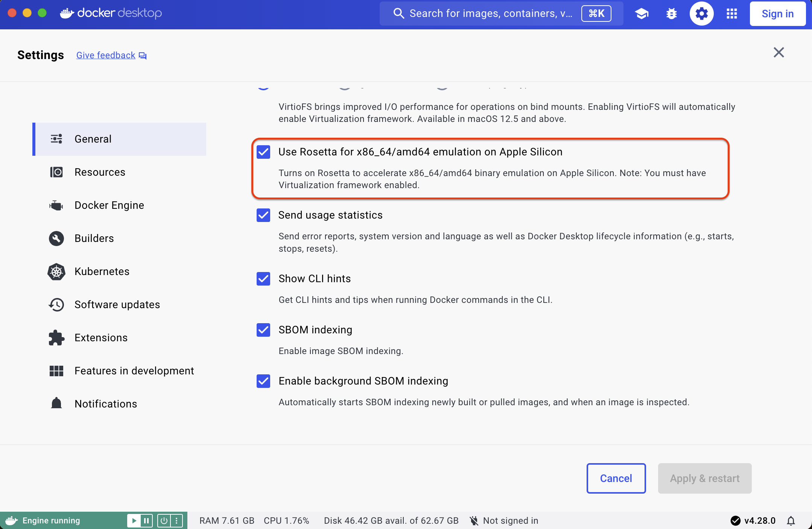Click the Give feedback link
Screen dimensions: 812x529
click(x=106, y=55)
